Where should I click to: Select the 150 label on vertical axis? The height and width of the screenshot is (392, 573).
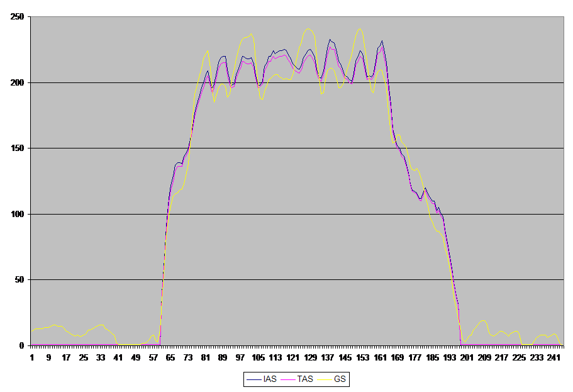[19, 148]
